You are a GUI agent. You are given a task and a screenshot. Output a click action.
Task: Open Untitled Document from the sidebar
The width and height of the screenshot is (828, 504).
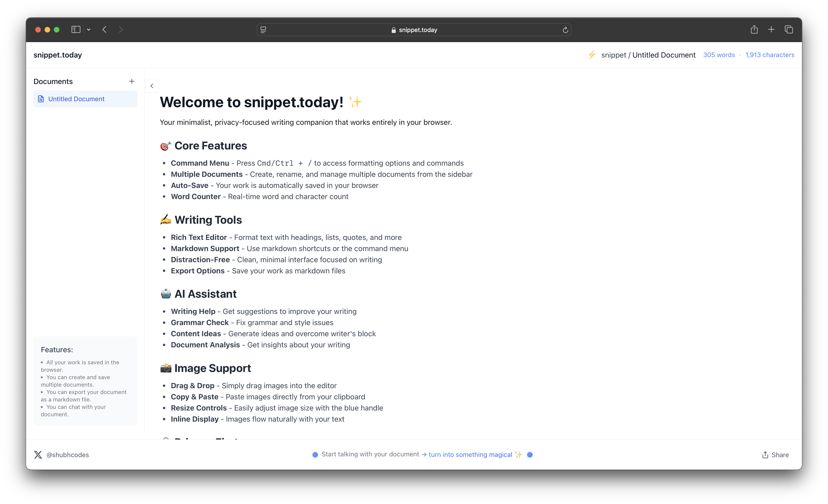click(x=76, y=99)
